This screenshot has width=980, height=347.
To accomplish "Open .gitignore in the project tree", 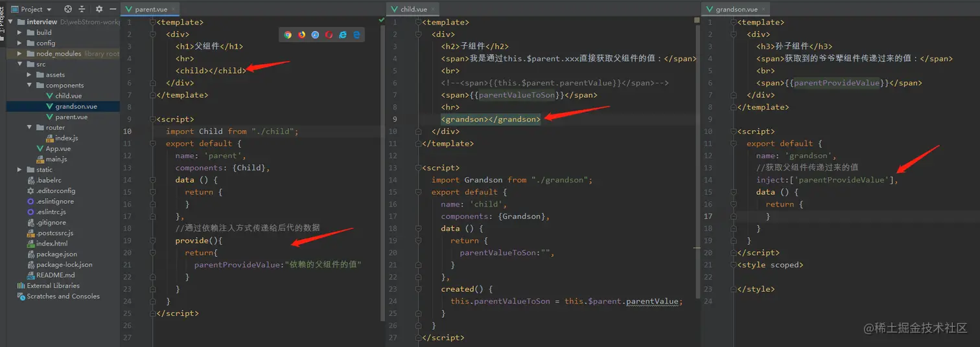I will 51,223.
